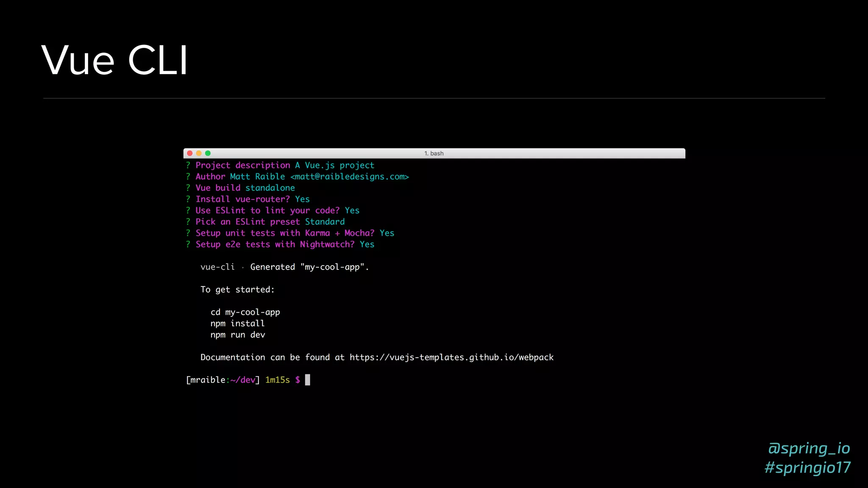Click the green maximize window button

tap(208, 153)
